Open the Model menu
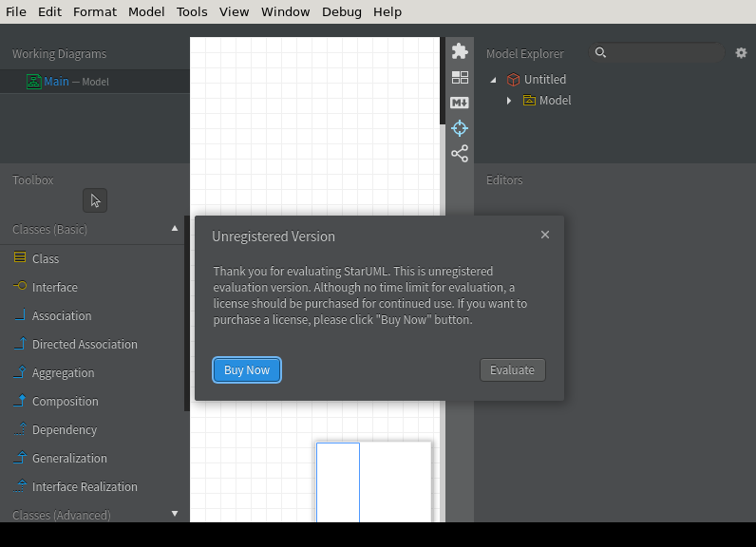The height and width of the screenshot is (547, 756). click(x=146, y=11)
